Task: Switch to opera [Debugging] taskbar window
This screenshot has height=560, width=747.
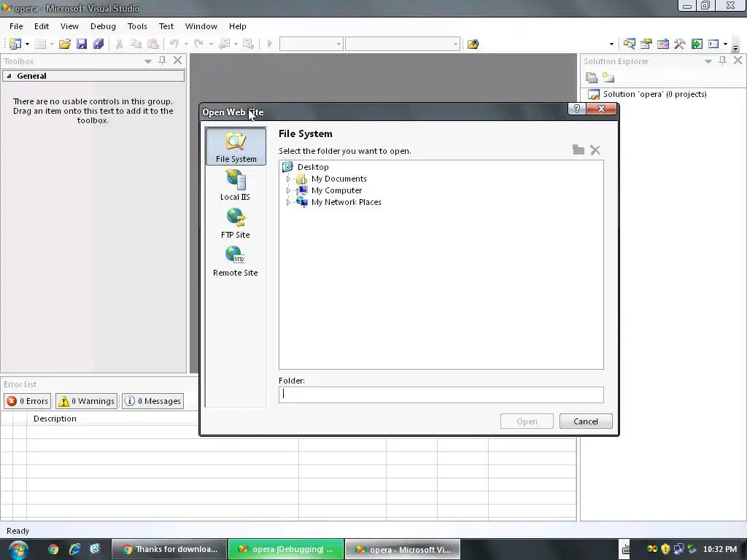Action: pos(286,550)
